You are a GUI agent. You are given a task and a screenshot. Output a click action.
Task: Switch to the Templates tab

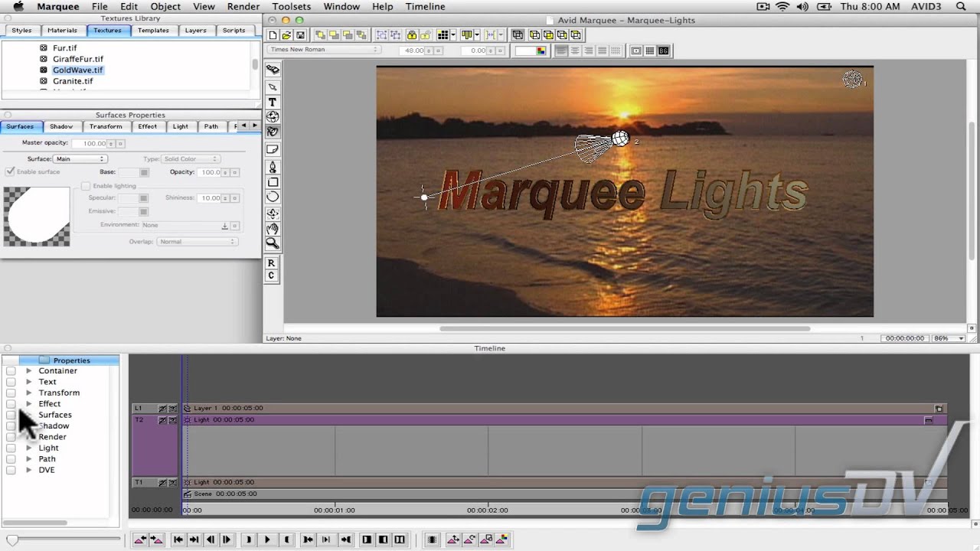coord(153,31)
